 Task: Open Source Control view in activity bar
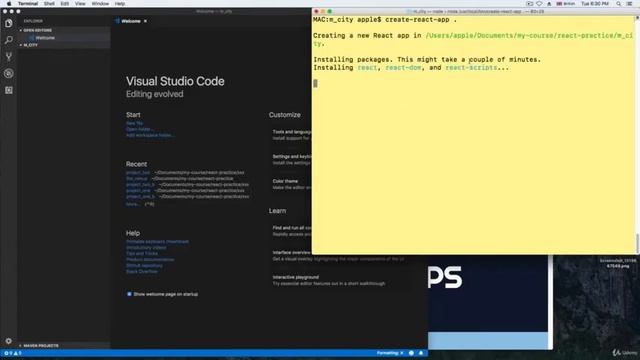point(9,57)
